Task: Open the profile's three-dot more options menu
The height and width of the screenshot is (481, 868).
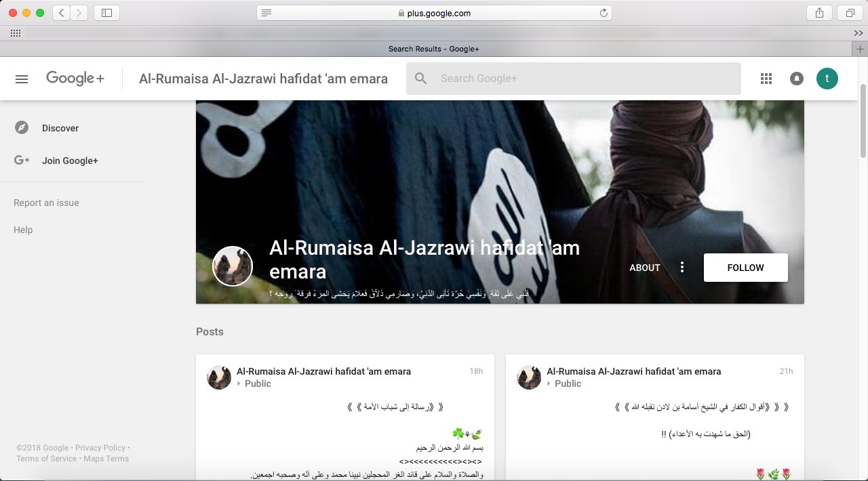Action: (x=682, y=268)
